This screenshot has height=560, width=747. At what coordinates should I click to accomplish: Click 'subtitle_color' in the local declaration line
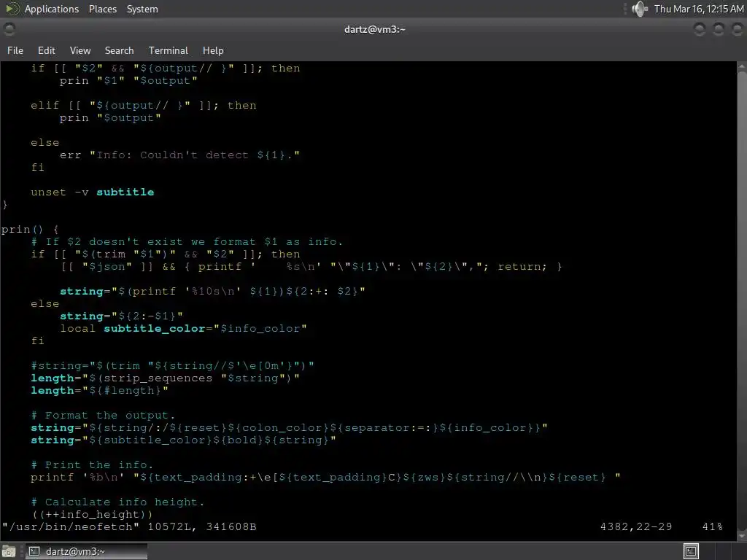155,329
